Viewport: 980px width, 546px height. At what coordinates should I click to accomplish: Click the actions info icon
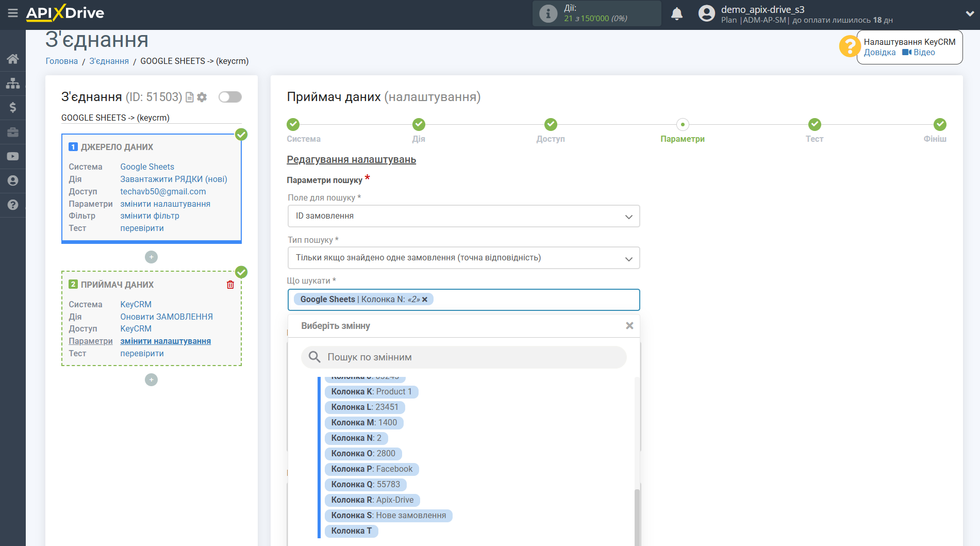click(548, 13)
